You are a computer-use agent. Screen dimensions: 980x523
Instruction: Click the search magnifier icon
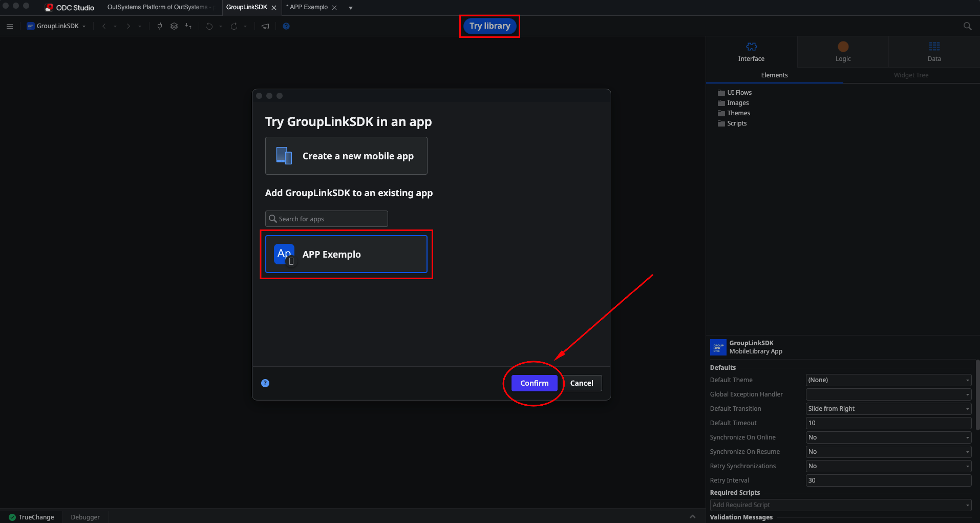[967, 26]
